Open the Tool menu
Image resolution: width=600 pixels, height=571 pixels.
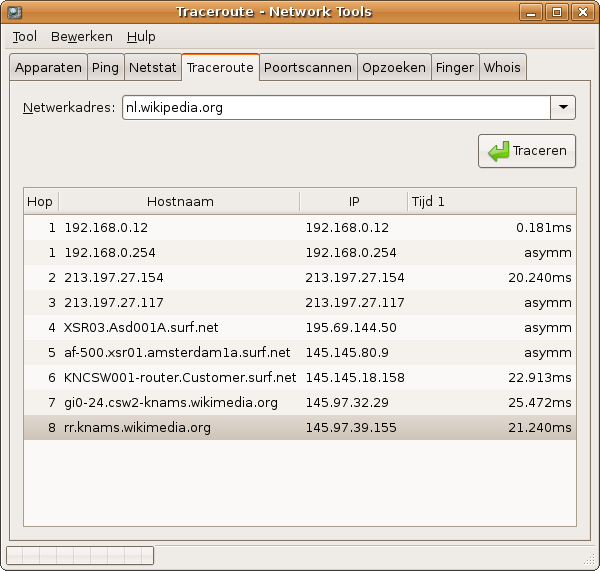point(25,36)
